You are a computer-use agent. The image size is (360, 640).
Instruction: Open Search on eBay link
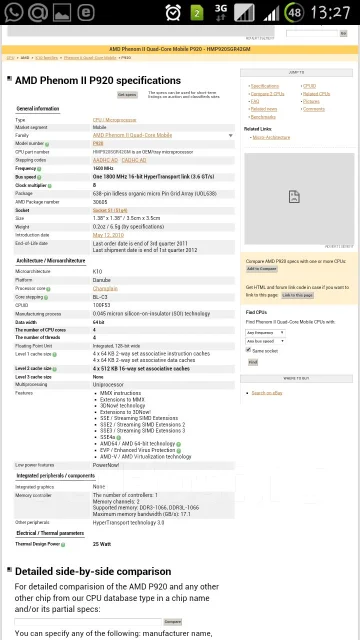pos(267,393)
